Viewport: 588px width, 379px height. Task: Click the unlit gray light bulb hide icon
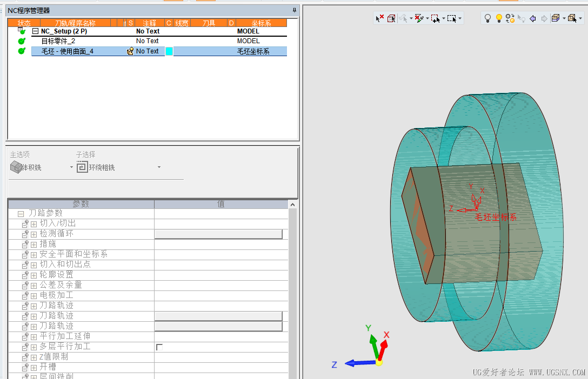pyautogui.click(x=487, y=18)
